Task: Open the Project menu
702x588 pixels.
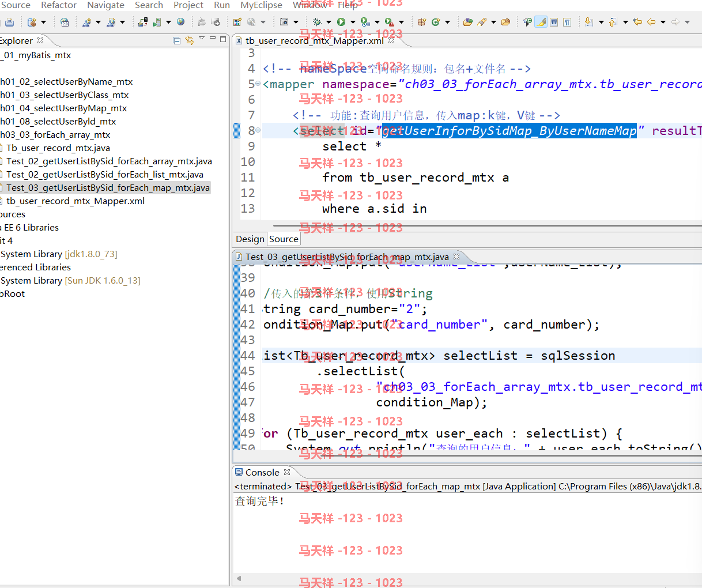Action: (188, 5)
